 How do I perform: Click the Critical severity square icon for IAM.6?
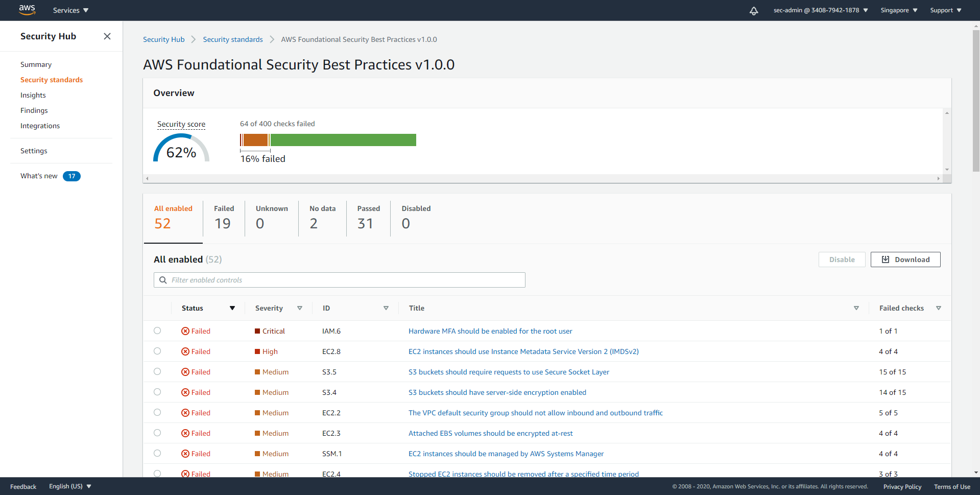pyautogui.click(x=257, y=331)
